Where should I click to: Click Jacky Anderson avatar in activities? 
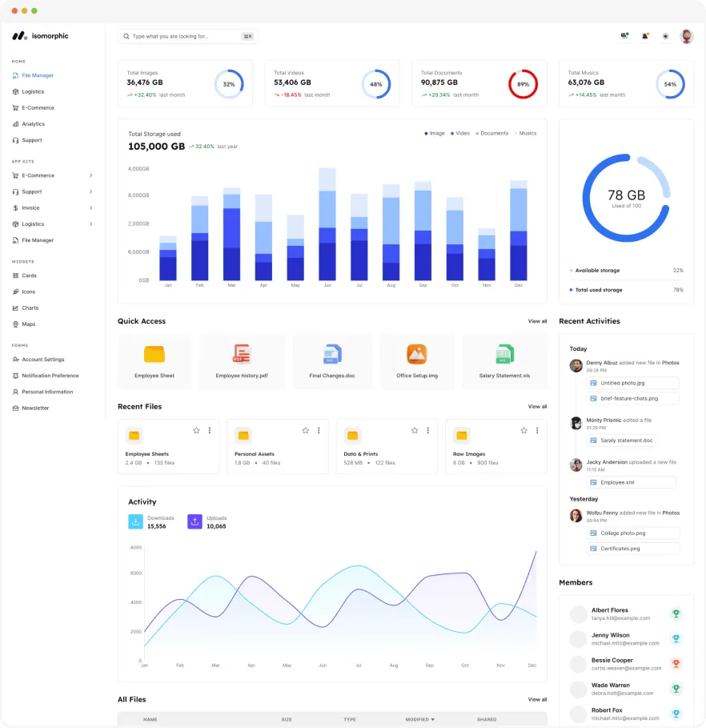[576, 465]
